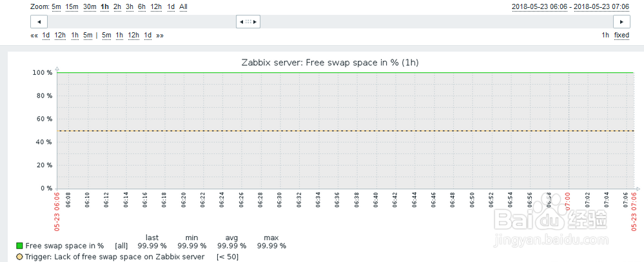Toggle the fixed period setting
Screen dimensions: 644x262
[x=621, y=35]
